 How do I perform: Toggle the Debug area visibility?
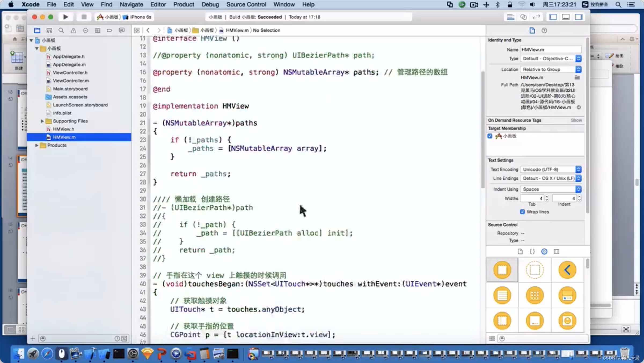566,17
